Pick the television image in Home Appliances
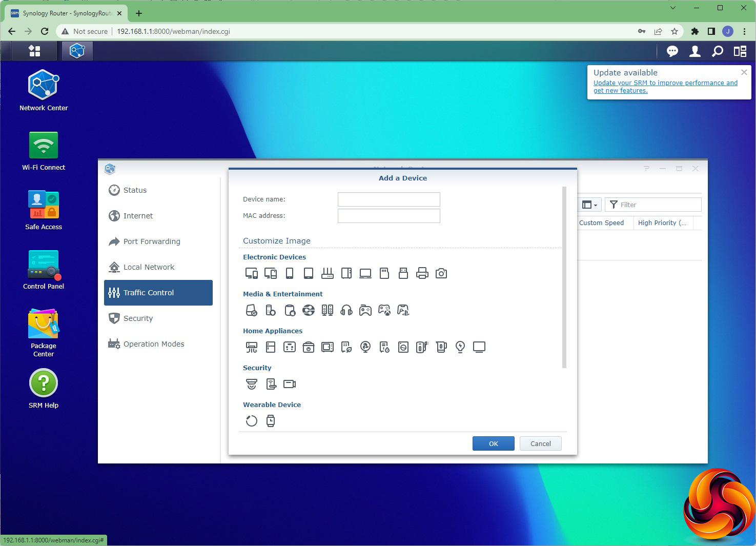756x546 pixels. click(479, 347)
